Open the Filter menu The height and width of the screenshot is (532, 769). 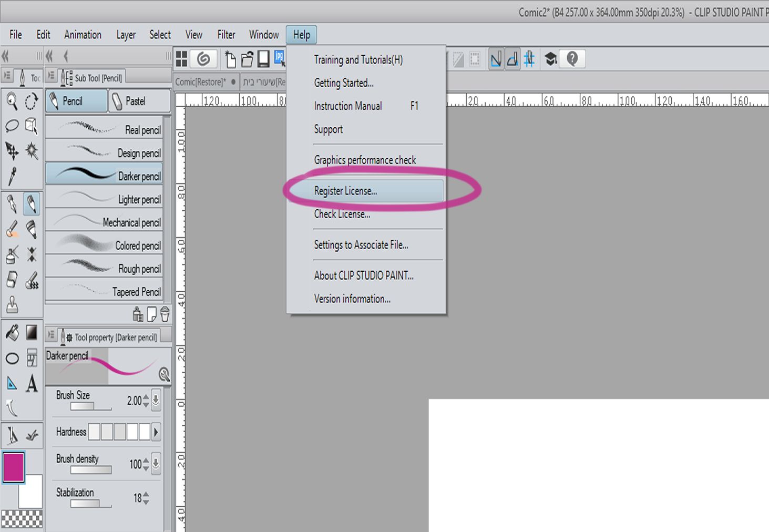(x=226, y=35)
